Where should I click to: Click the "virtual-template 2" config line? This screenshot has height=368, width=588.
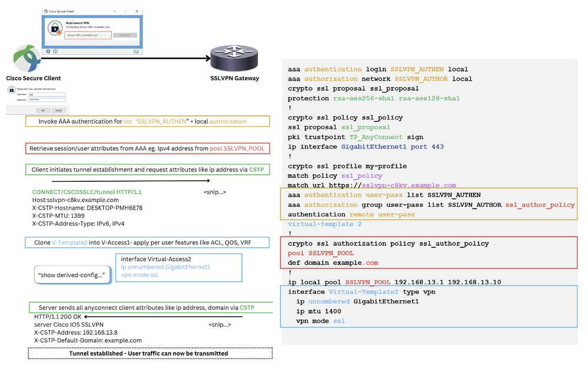[325, 224]
